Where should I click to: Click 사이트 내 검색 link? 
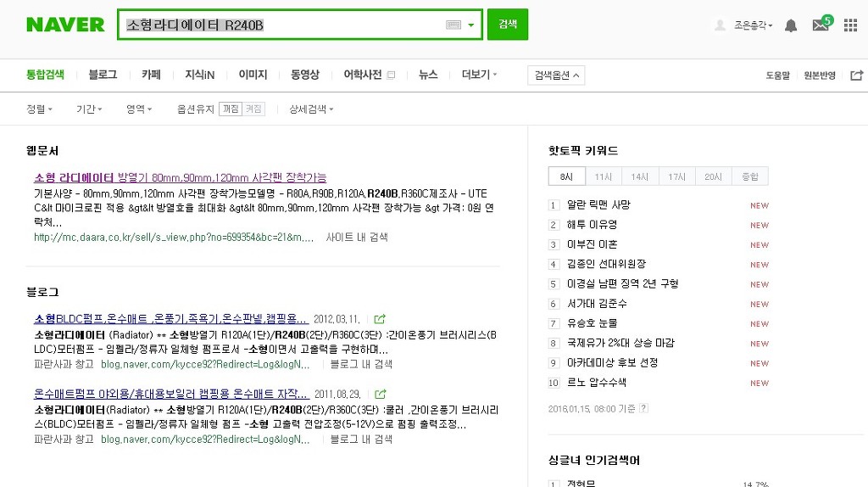[x=357, y=237]
